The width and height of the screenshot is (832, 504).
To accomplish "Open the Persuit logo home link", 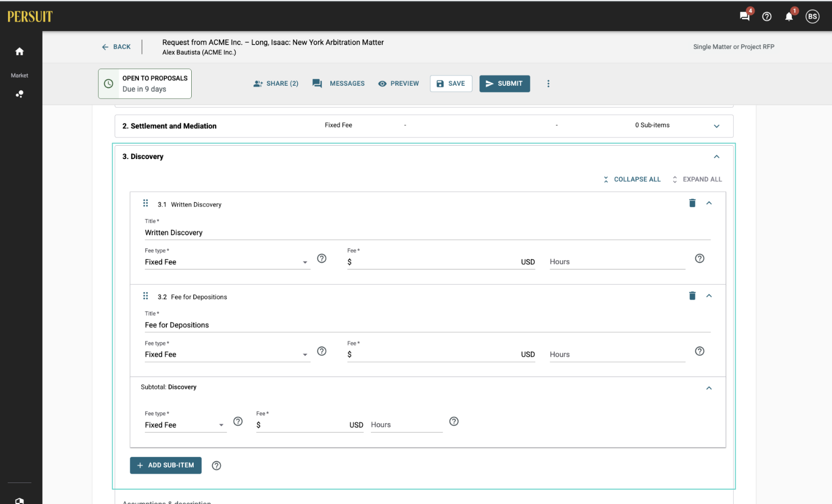I will click(30, 16).
